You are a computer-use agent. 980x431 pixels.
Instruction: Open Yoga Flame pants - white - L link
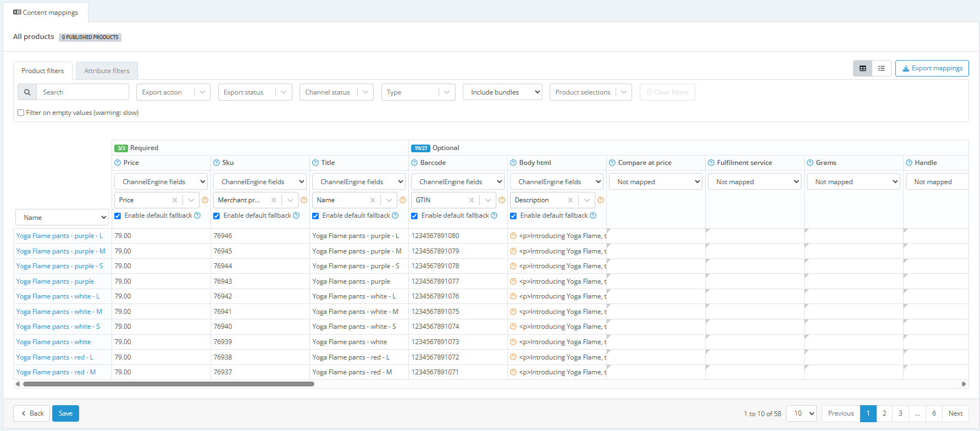(58, 296)
